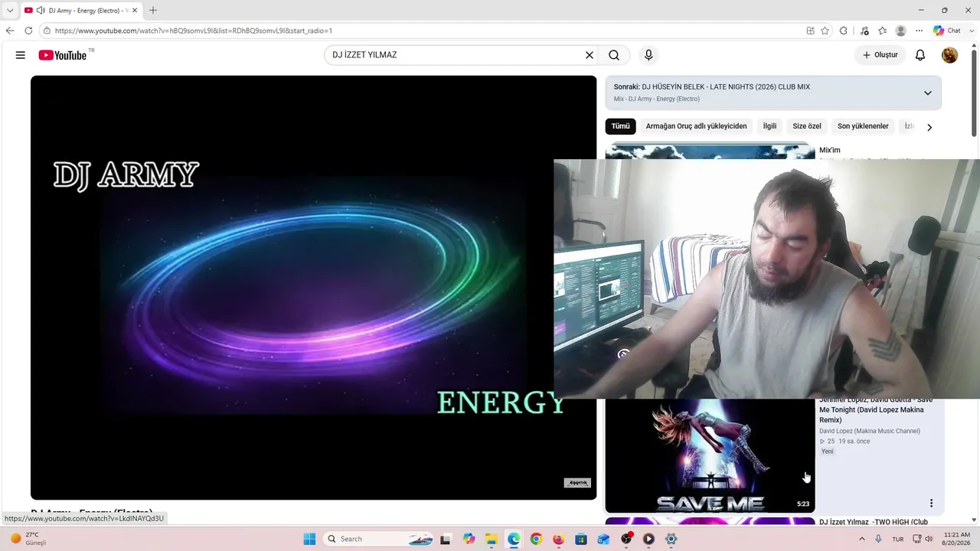
Task: Open the media control music icon
Action: (864, 31)
